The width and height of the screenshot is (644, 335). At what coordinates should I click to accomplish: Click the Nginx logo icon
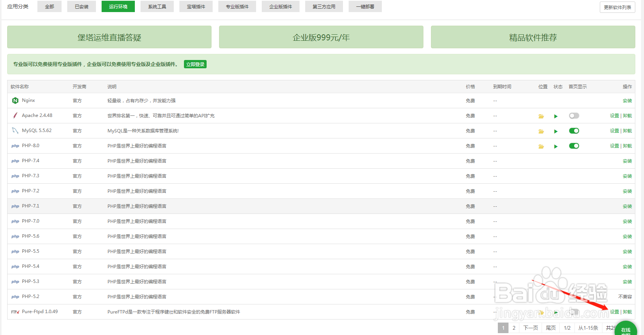pyautogui.click(x=15, y=100)
